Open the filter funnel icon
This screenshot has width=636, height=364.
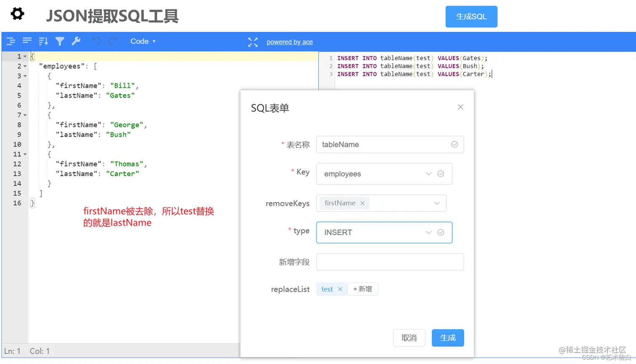pos(60,41)
